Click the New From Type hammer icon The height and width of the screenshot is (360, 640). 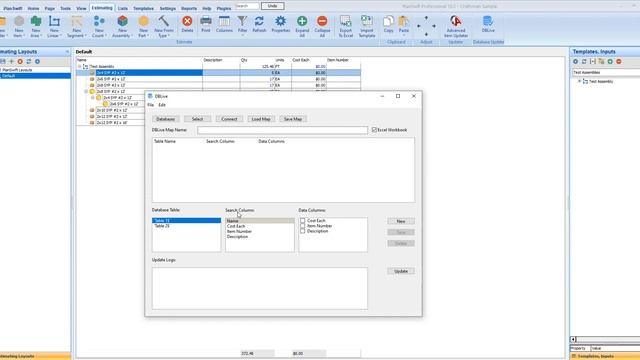click(164, 21)
